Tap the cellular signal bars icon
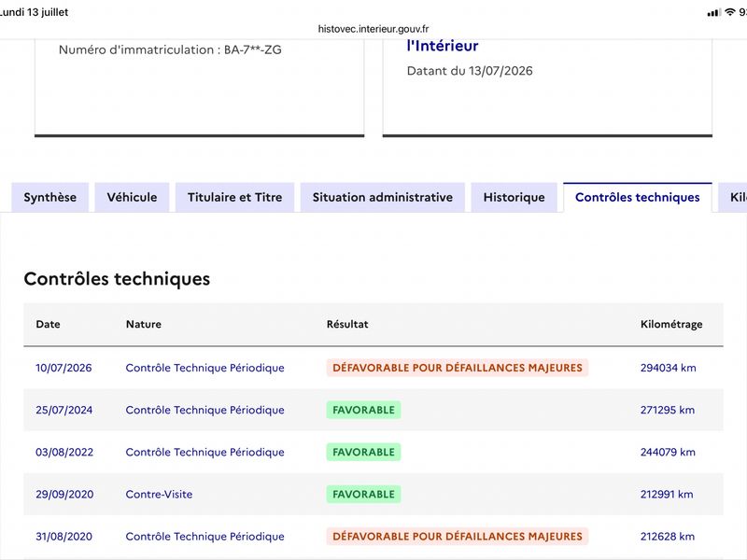Screen dimensions: 747x560 pos(713,13)
